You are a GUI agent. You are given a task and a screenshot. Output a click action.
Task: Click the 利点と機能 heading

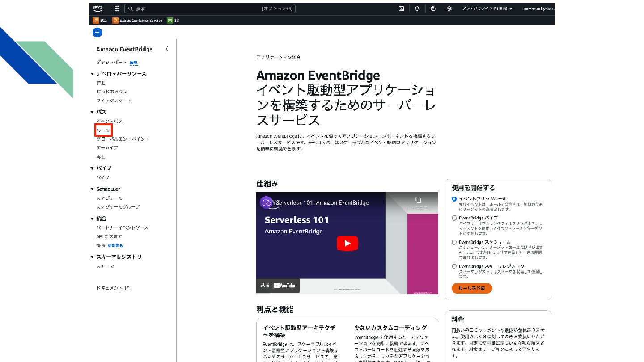pyautogui.click(x=275, y=309)
